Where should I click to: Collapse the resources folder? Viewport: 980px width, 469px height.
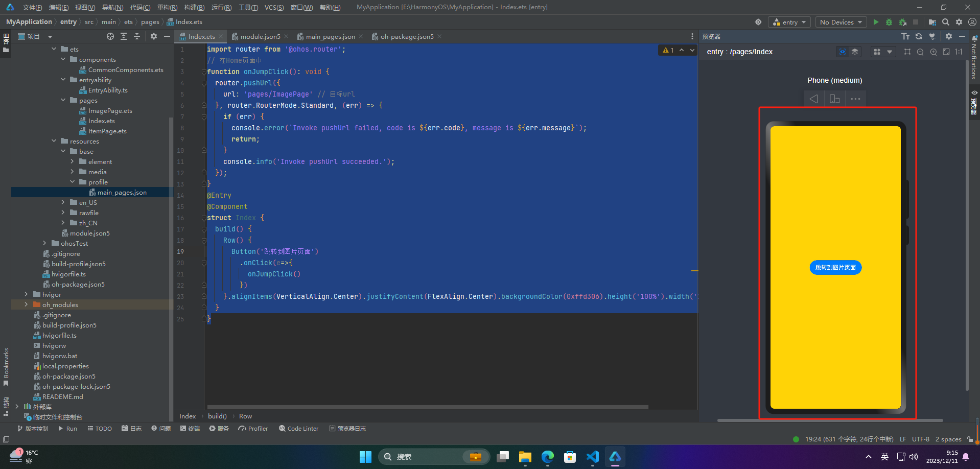click(x=54, y=142)
